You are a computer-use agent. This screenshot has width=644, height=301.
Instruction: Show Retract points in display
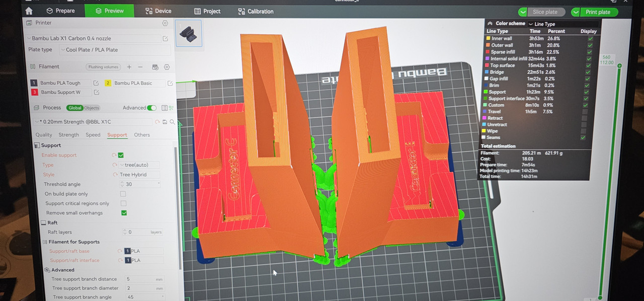point(584,118)
